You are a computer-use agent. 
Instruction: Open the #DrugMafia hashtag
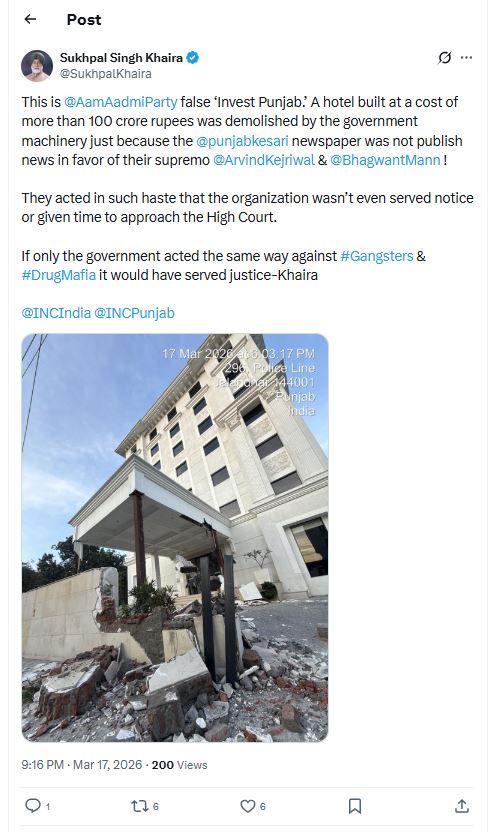[x=59, y=275]
